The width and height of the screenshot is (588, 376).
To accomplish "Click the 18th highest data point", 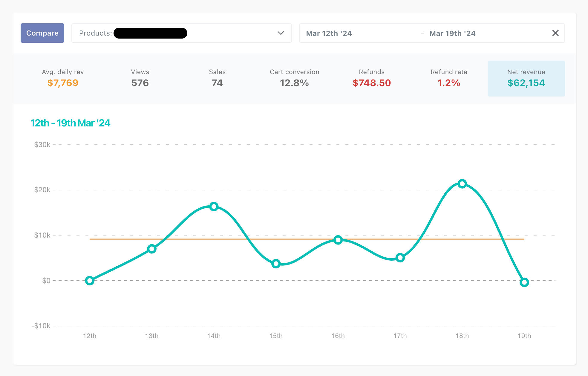I will pyautogui.click(x=462, y=184).
